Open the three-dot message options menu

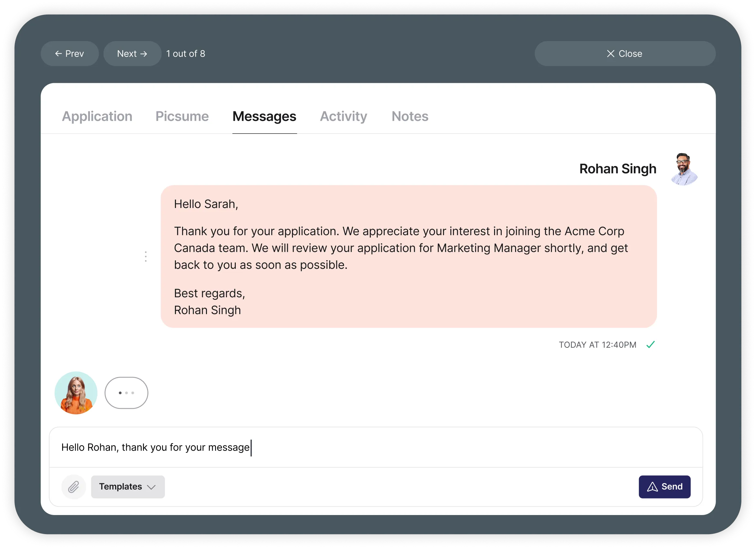(x=146, y=257)
